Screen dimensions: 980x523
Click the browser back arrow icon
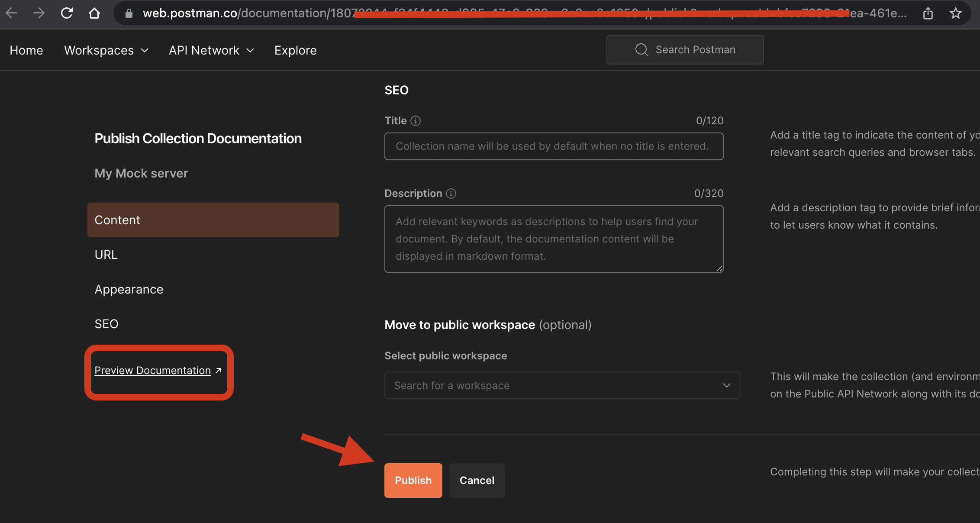click(x=12, y=13)
